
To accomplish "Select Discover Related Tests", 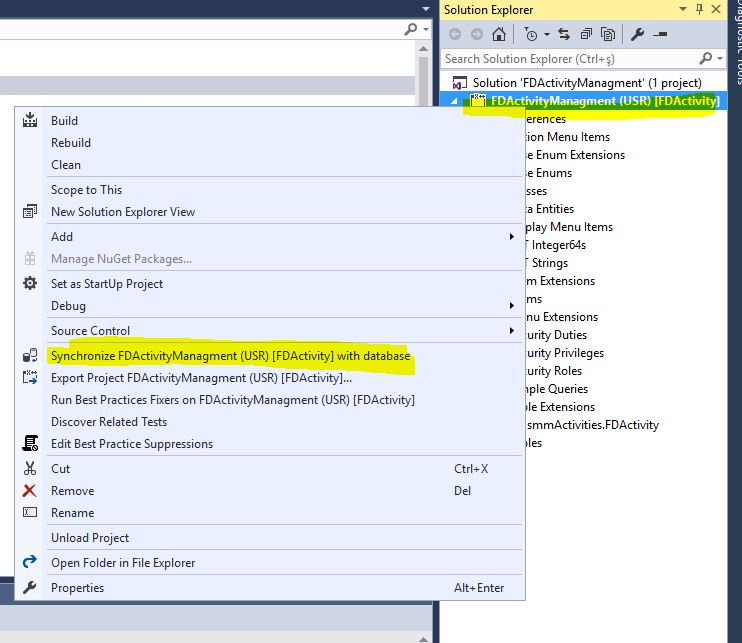I will 109,422.
